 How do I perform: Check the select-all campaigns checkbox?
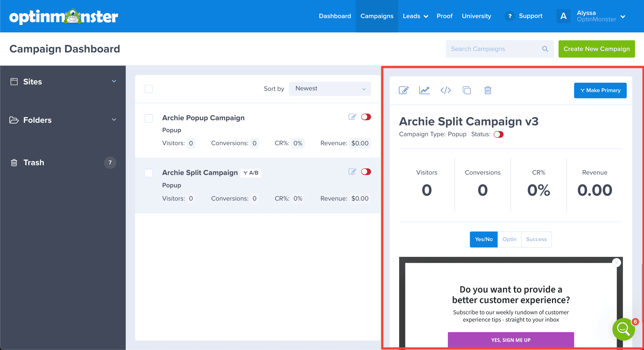[149, 89]
